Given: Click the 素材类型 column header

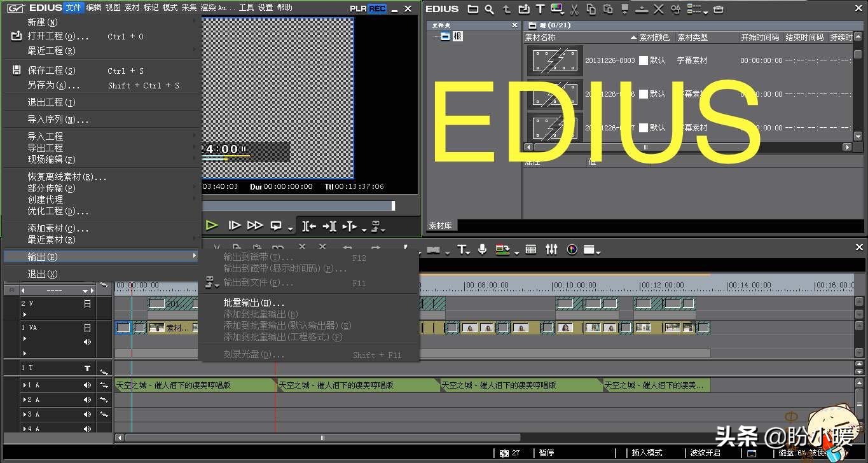Looking at the screenshot, I should pos(692,38).
